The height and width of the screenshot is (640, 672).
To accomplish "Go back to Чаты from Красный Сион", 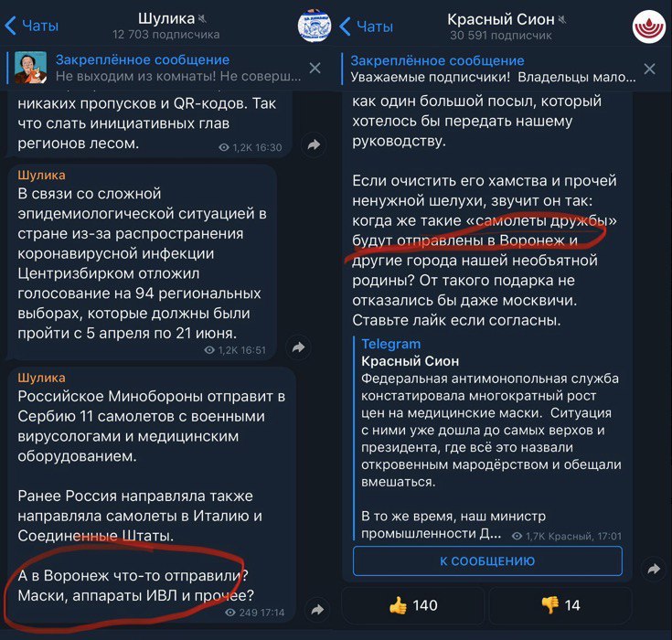I will tap(367, 27).
